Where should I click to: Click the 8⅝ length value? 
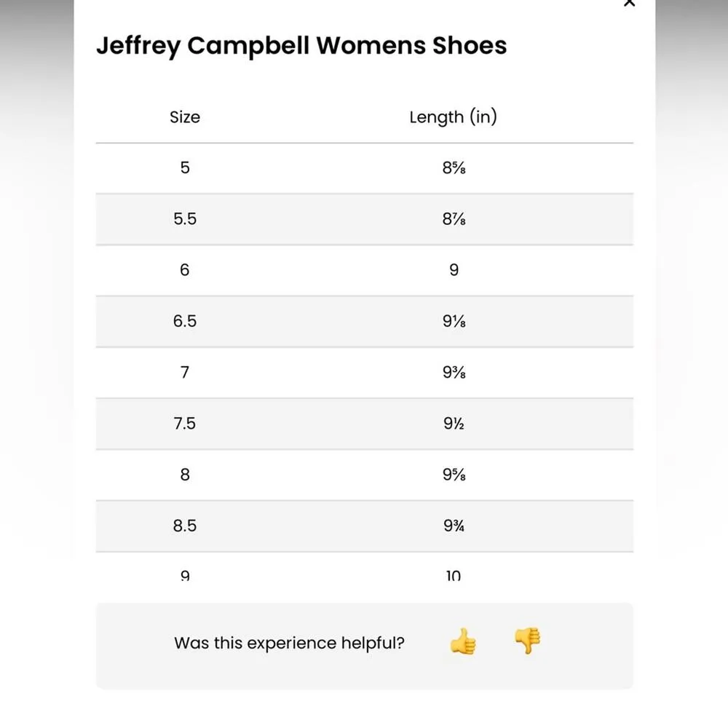454,167
